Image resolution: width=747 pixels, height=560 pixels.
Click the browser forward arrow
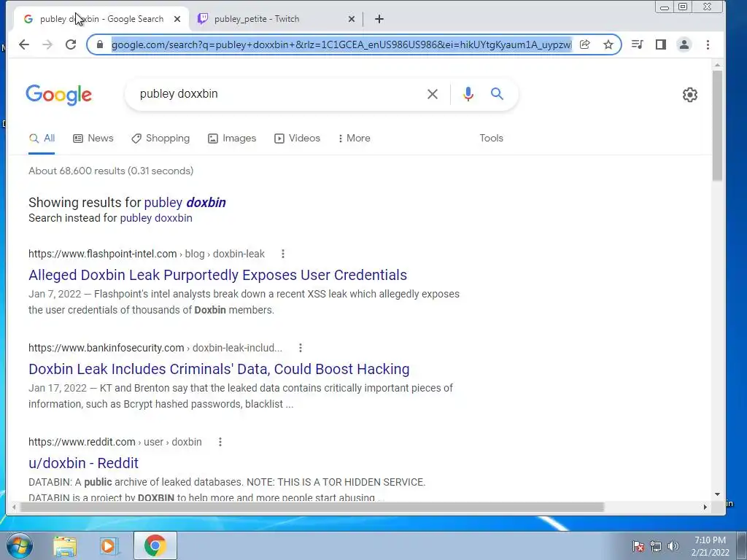click(x=47, y=44)
